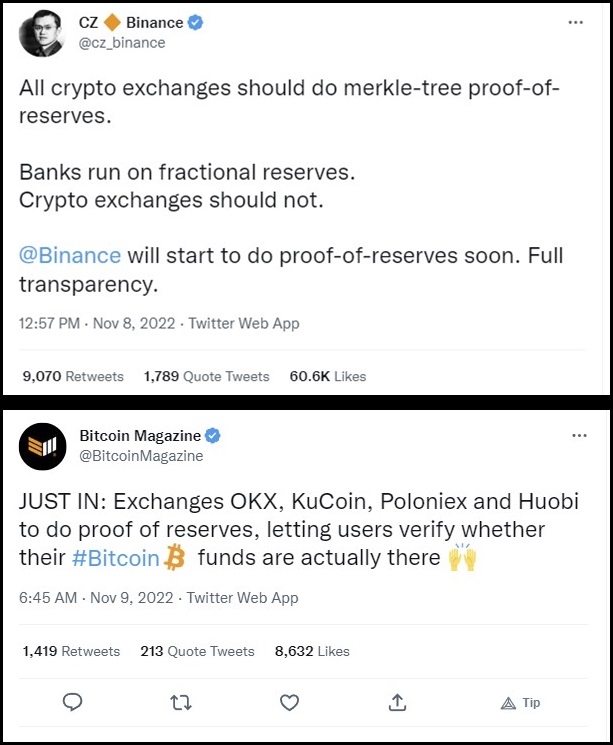This screenshot has width=613, height=745.
Task: Open the @cz_binance handle
Action: (x=122, y=43)
